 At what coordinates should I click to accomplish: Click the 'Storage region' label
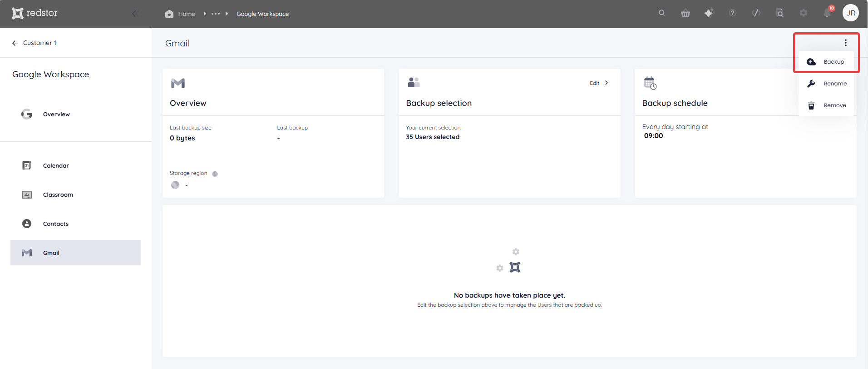point(188,173)
